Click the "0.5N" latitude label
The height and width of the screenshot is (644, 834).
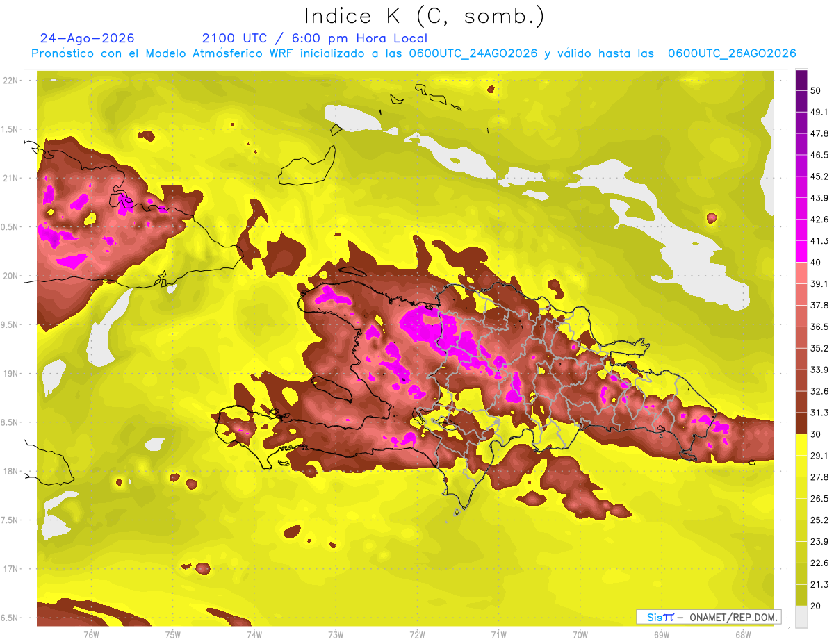[10, 227]
